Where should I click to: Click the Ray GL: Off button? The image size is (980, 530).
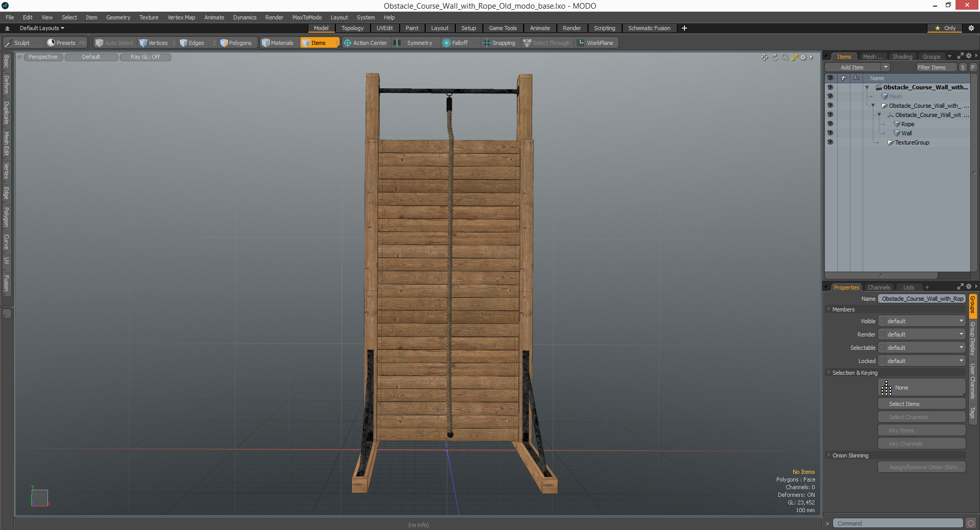[145, 57]
